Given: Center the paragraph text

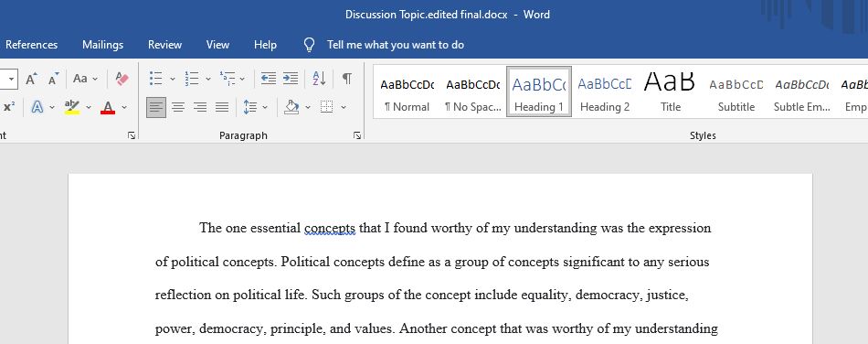Looking at the screenshot, I should coord(177,107).
